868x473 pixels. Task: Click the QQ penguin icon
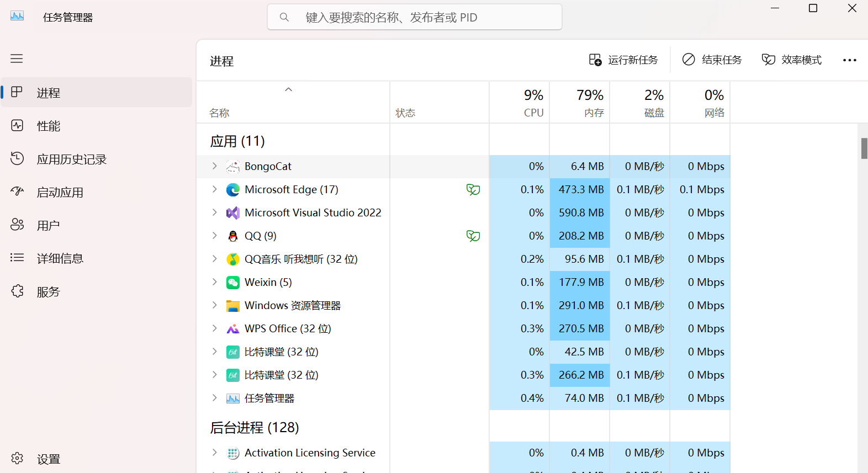pyautogui.click(x=233, y=236)
